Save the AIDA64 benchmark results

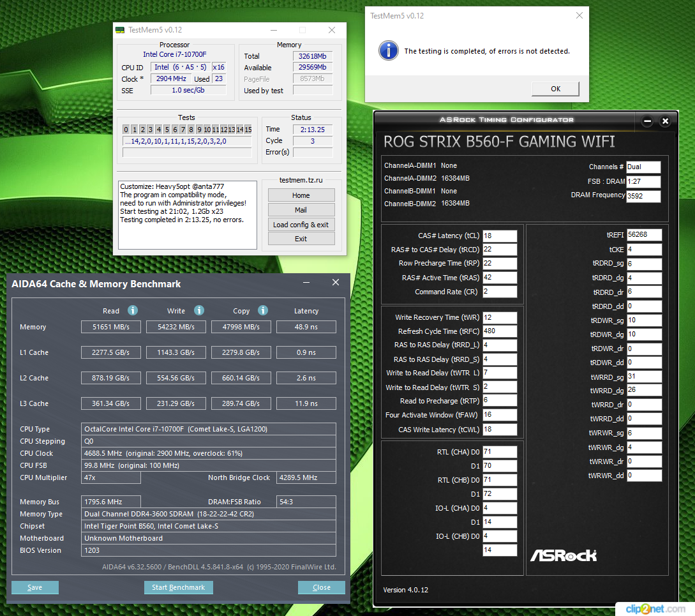(35, 587)
